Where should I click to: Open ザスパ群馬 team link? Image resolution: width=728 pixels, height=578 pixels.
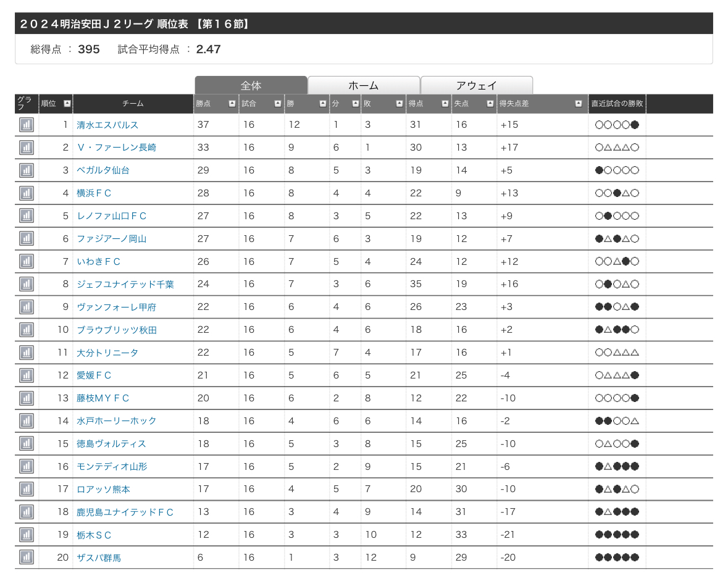pos(98,558)
